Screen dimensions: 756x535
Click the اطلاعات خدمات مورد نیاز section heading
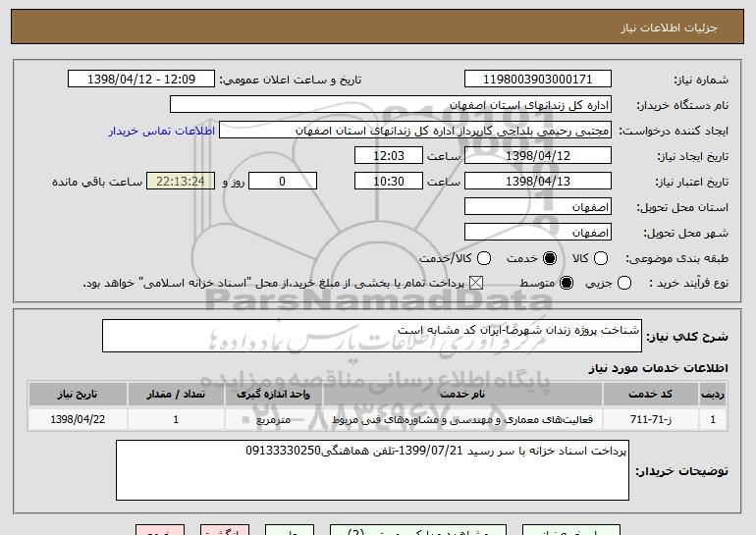pyautogui.click(x=658, y=368)
